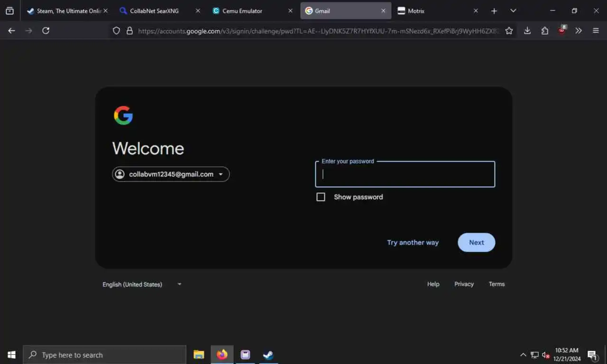Open File Explorer from the taskbar

tap(199, 355)
